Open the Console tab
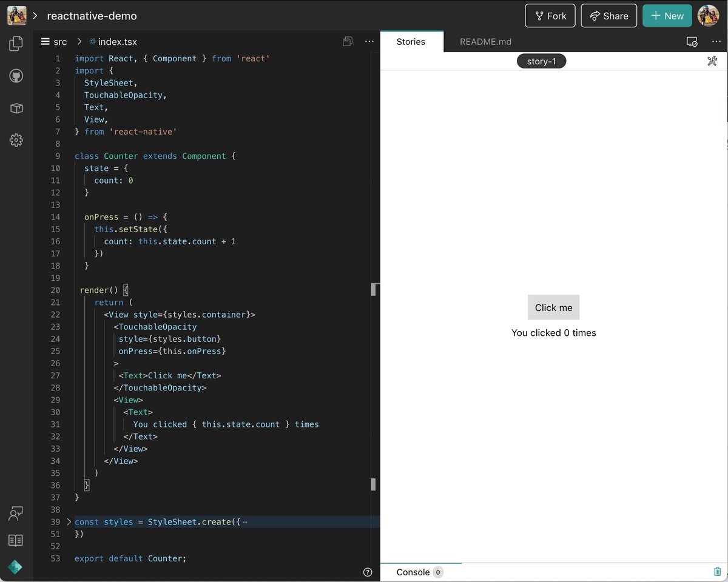 (x=413, y=572)
